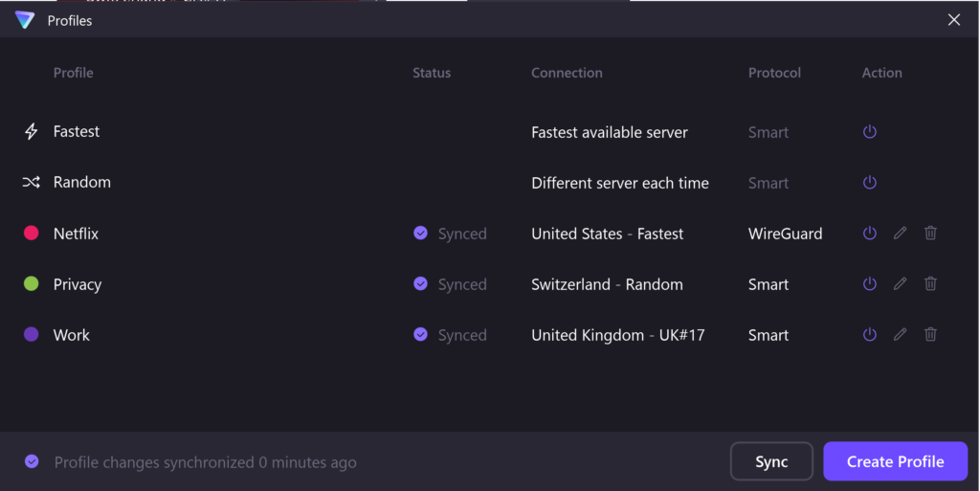
Task: Click the Sync button
Action: 771,461
